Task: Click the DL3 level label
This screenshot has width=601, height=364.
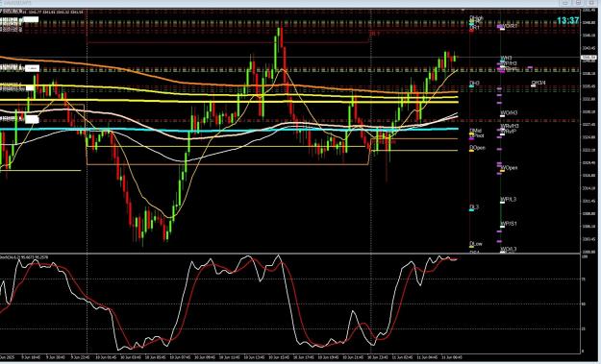Action: 474,207
